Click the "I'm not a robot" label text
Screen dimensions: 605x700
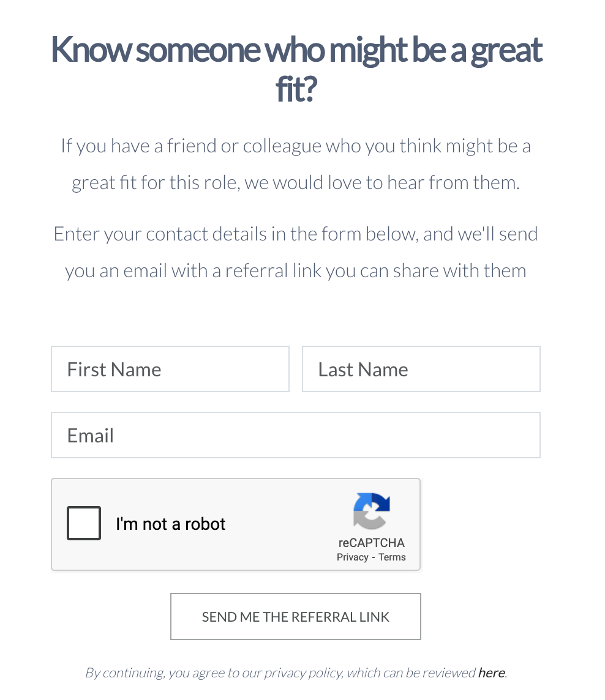coord(170,524)
